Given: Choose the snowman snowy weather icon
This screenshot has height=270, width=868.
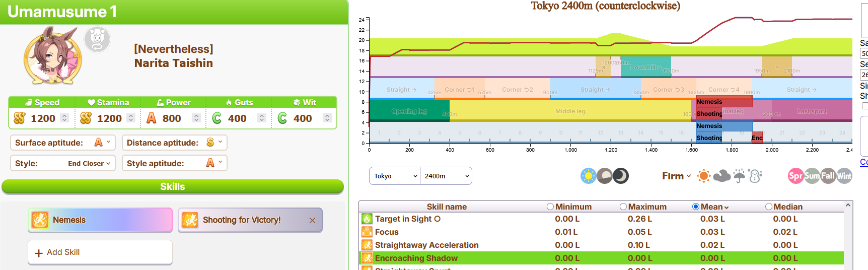Looking at the screenshot, I should click(x=755, y=176).
